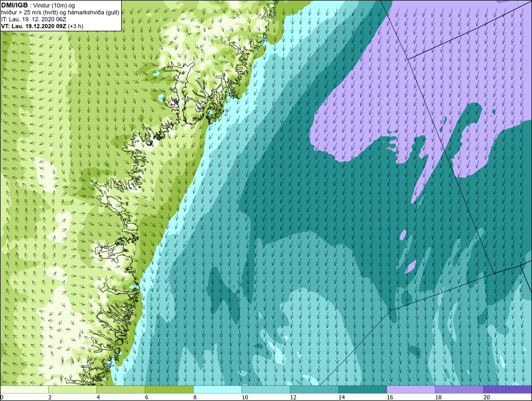Click the 8–10 m/s light cyan swatch

coord(218,389)
